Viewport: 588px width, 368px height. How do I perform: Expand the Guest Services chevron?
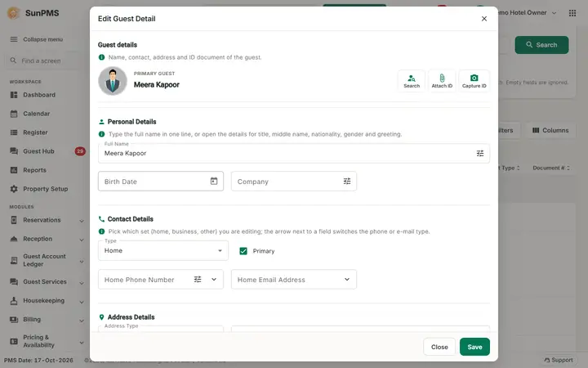82,282
